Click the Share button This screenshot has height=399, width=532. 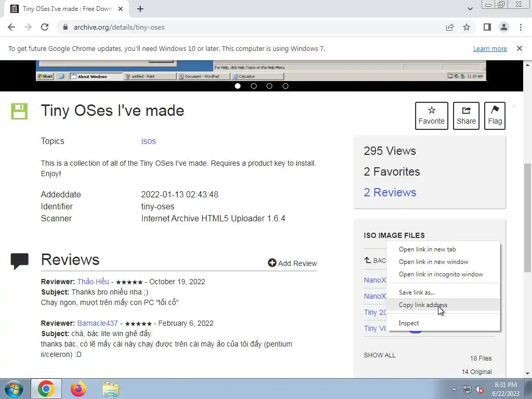coord(466,116)
